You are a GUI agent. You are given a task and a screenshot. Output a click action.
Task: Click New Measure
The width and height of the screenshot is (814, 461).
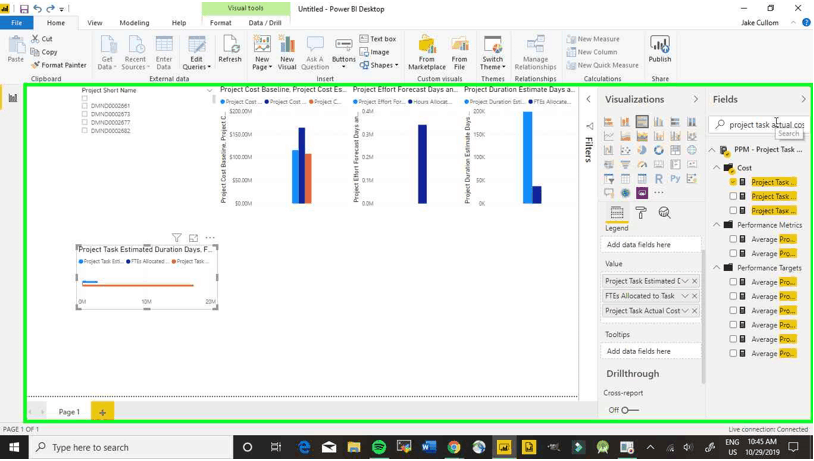[593, 39]
